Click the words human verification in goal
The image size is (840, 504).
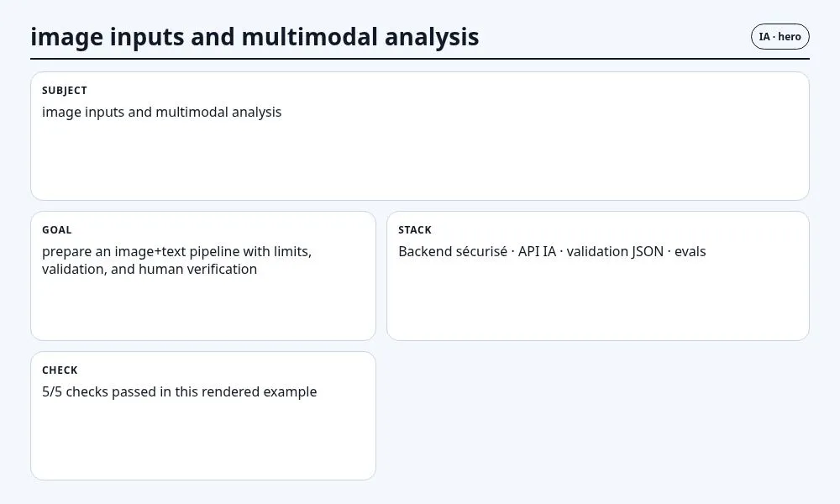click(x=197, y=269)
